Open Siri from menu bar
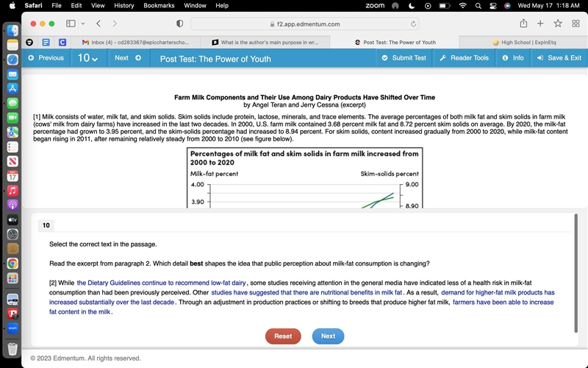Viewport: 588px width, 368px height. (x=507, y=6)
